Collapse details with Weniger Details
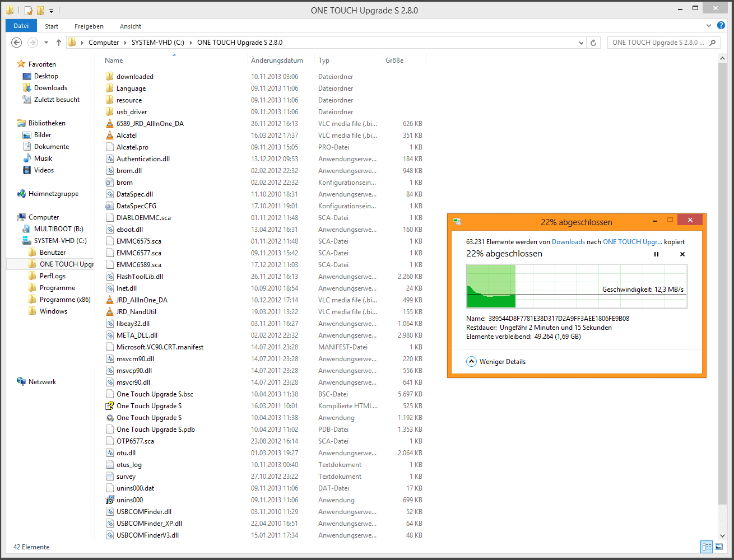Image resolution: width=734 pixels, height=560 pixels. pyautogui.click(x=496, y=362)
